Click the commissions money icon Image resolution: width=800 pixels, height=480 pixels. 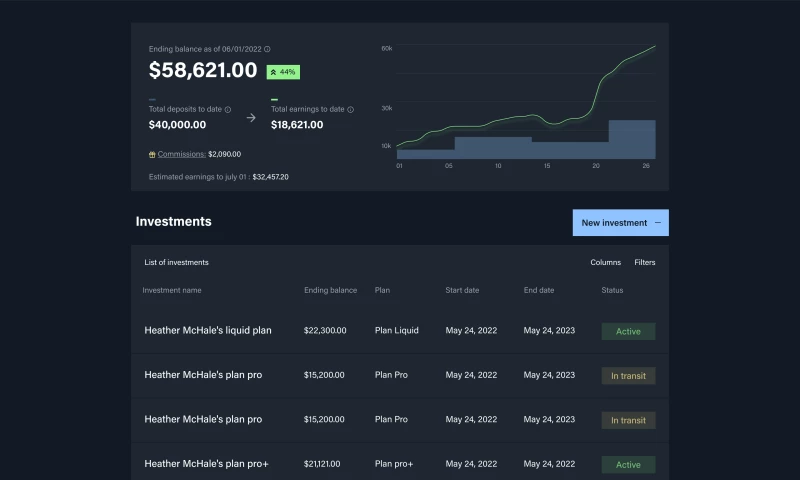(x=151, y=154)
